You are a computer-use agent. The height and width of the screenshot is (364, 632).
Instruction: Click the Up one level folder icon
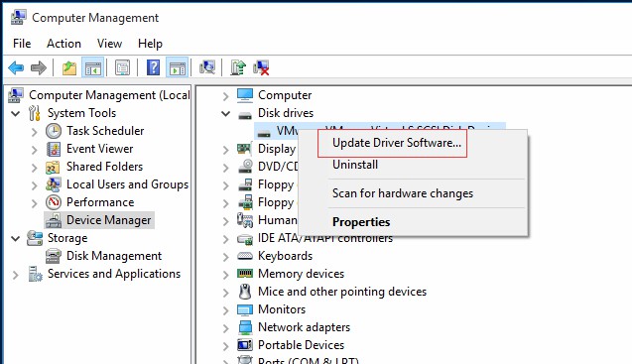[69, 67]
